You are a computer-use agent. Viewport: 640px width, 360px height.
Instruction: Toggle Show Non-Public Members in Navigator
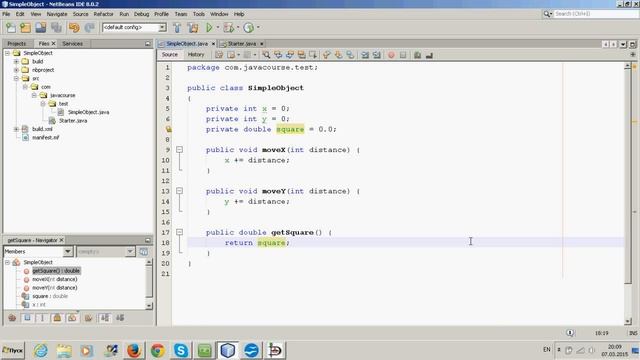coord(57,318)
